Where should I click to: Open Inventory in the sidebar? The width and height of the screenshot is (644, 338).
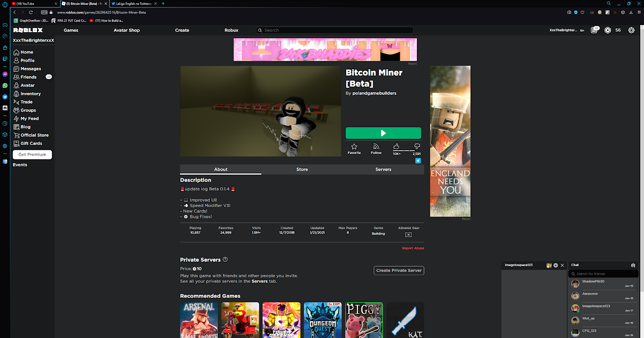click(x=27, y=94)
